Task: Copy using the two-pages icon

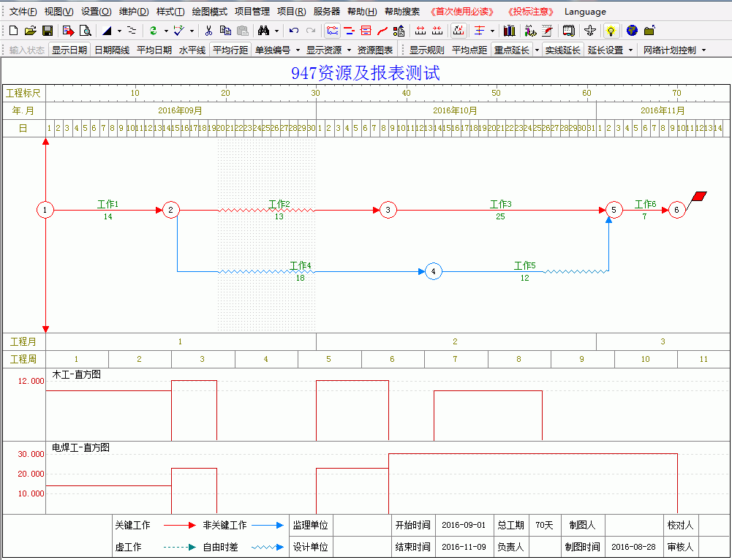Action: coord(225,31)
